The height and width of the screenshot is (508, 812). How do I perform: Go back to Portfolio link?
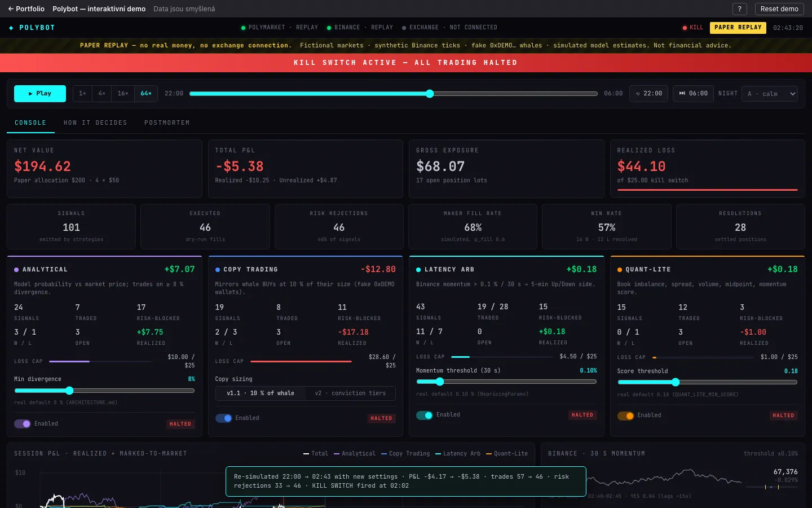coord(27,9)
